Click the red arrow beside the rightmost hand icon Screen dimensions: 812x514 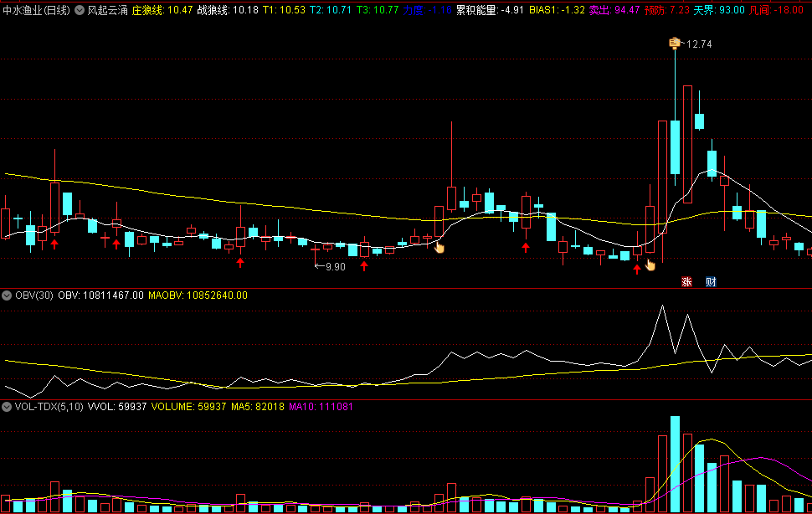637,269
